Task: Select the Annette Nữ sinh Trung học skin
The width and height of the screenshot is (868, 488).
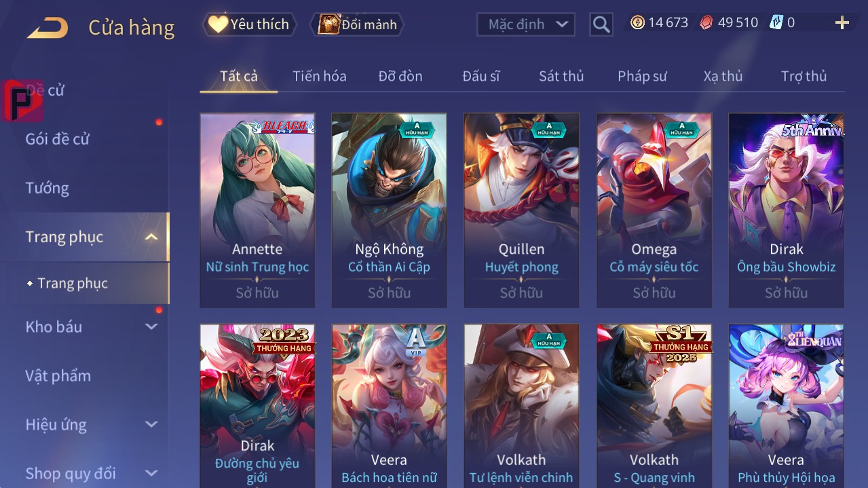Action: click(257, 210)
